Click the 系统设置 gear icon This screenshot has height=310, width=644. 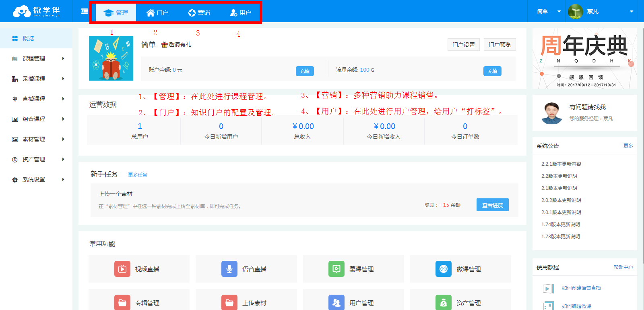tap(15, 179)
